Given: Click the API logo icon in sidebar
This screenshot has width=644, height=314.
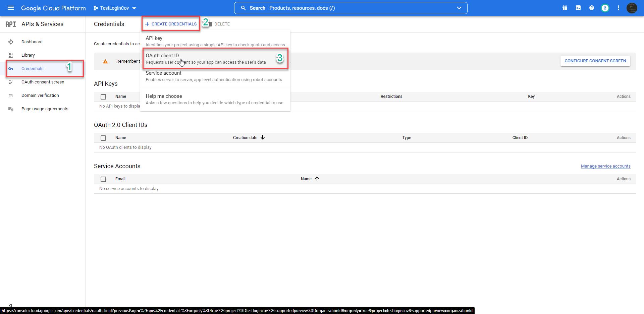Looking at the screenshot, I should [11, 24].
